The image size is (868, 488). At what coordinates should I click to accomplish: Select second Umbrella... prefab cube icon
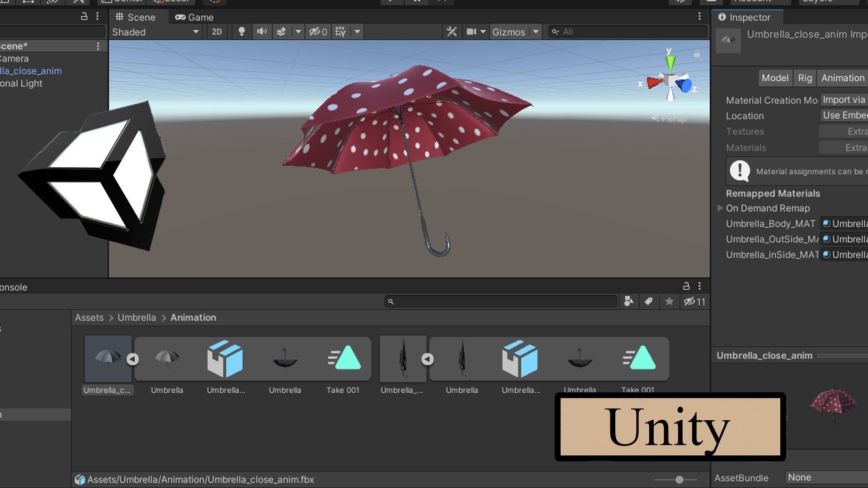tap(520, 359)
